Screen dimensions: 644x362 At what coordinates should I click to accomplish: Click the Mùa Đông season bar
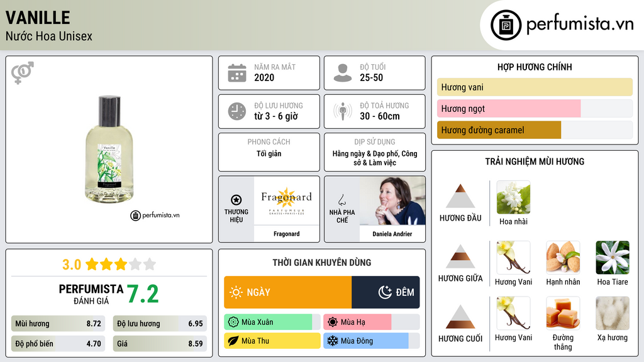(x=372, y=341)
